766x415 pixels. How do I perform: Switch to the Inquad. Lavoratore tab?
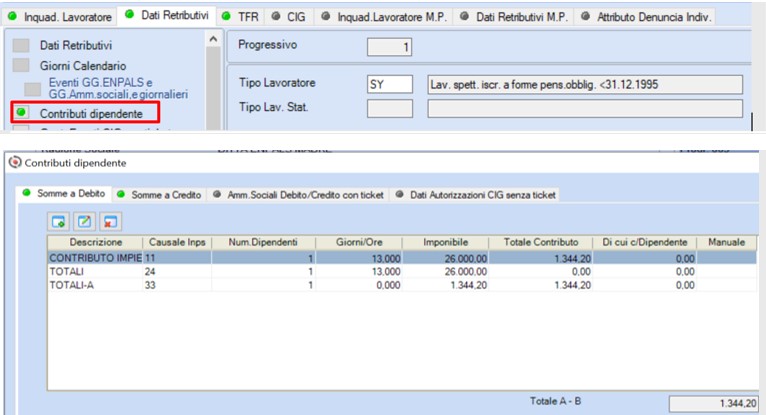tap(60, 17)
